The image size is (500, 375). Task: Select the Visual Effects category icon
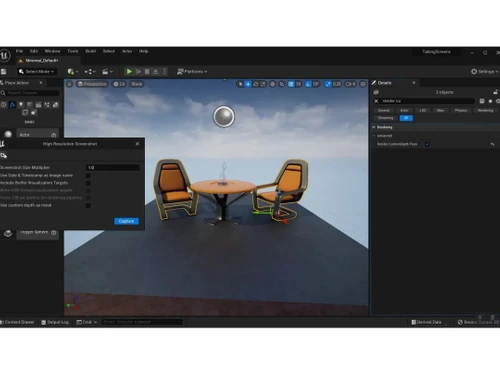click(x=47, y=105)
